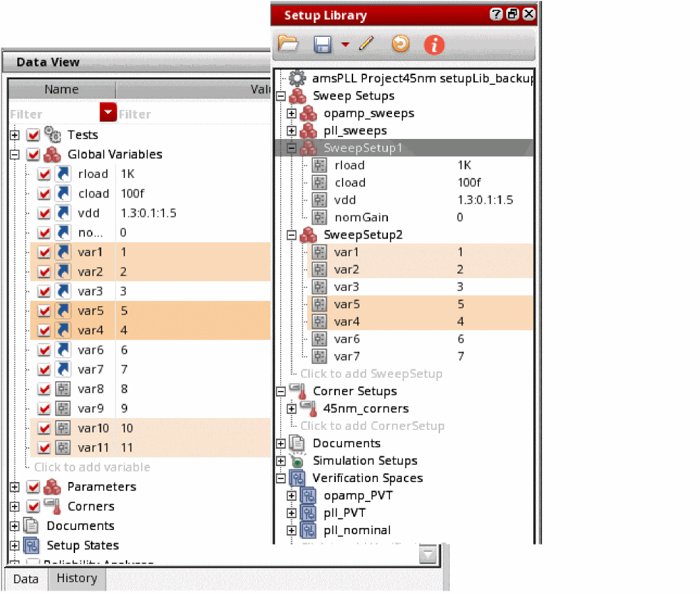Screen dimensions: 700x594
Task: Toggle the var10 checkbox
Action: coord(44,428)
